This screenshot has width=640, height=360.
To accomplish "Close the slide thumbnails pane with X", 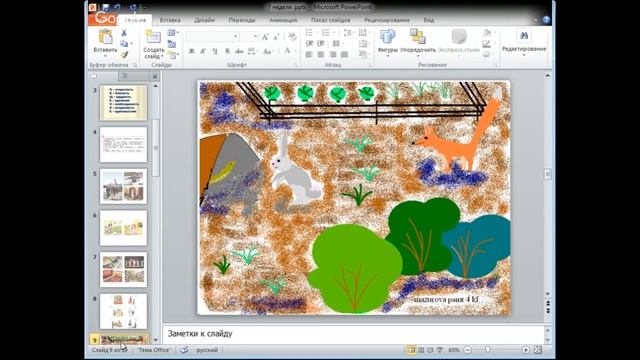I will coord(155,76).
